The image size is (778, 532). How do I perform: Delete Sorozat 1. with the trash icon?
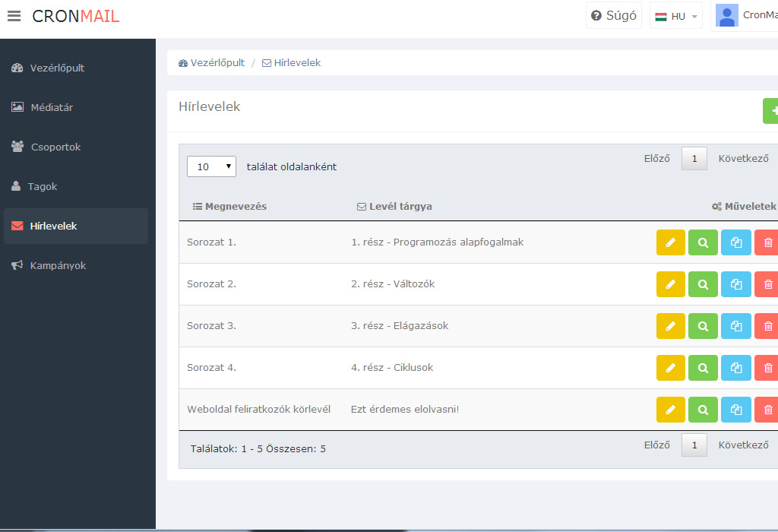coord(767,242)
